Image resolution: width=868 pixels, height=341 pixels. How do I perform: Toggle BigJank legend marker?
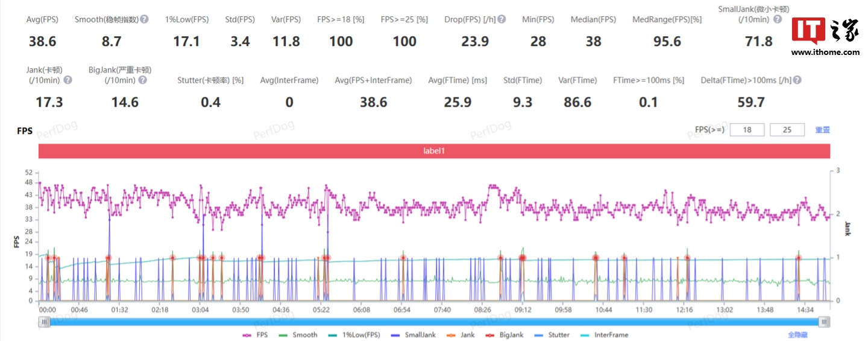pos(505,335)
